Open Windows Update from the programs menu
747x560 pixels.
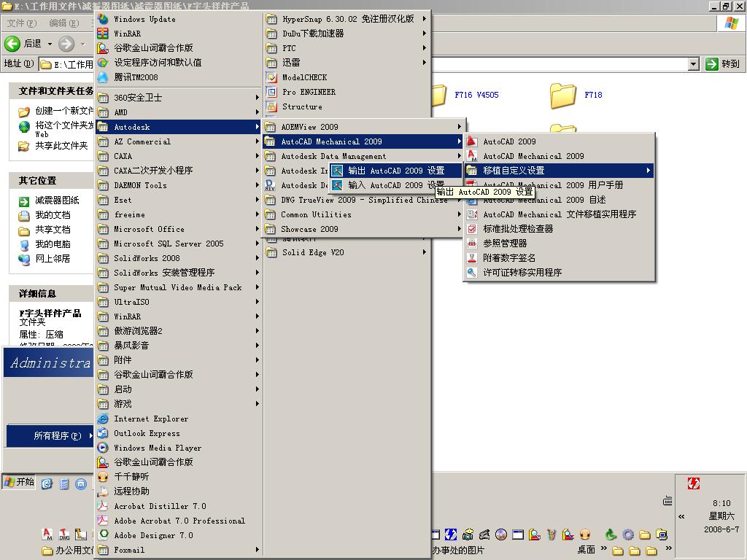coord(178,19)
